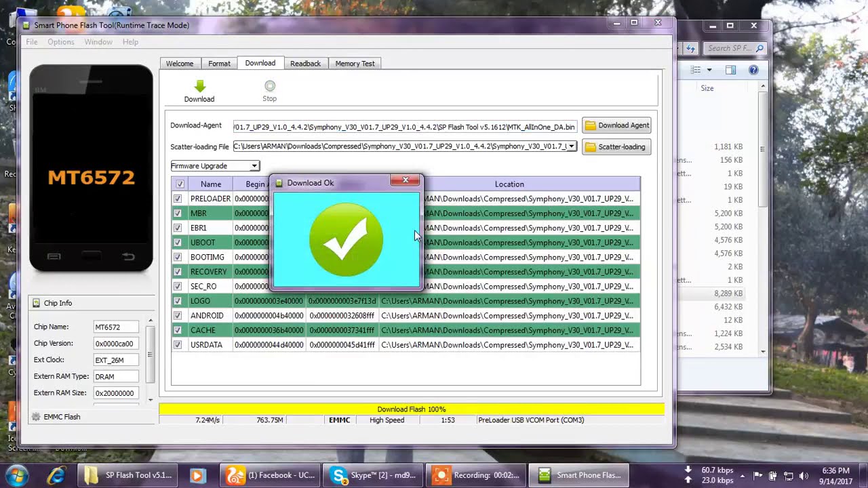Switch to the Memory Test tab
Viewport: 868px width, 488px height.
(x=355, y=64)
